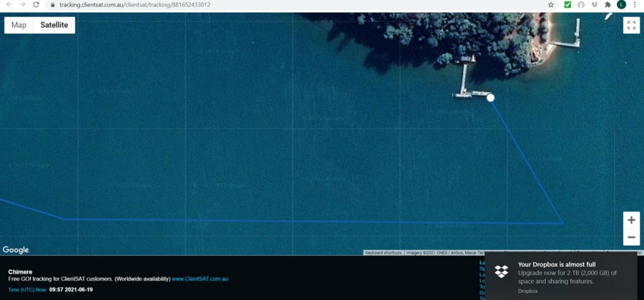Open the Extensions puzzle icon
The height and width of the screenshot is (300, 644).
tap(608, 4)
